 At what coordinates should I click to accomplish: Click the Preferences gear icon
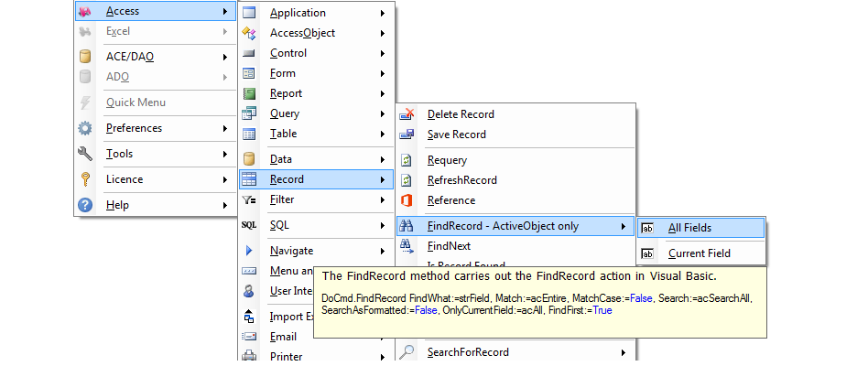[85, 128]
